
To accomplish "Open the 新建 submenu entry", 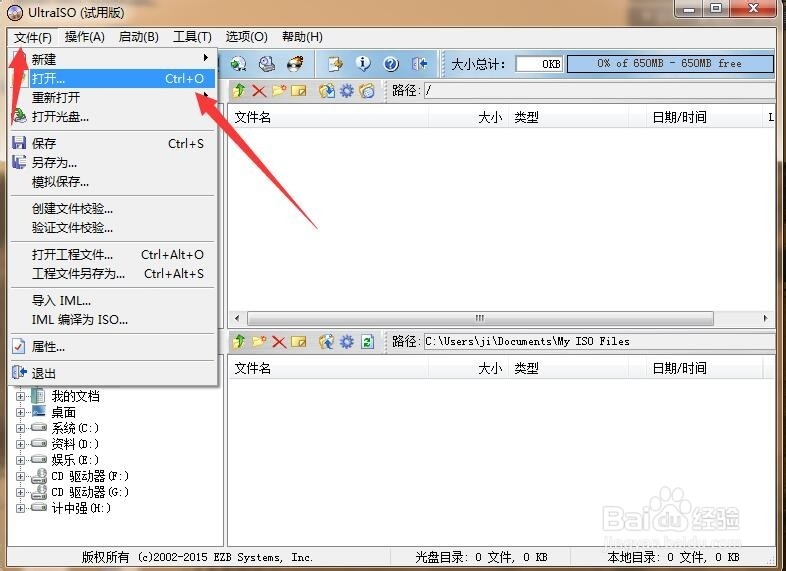I will [113, 59].
